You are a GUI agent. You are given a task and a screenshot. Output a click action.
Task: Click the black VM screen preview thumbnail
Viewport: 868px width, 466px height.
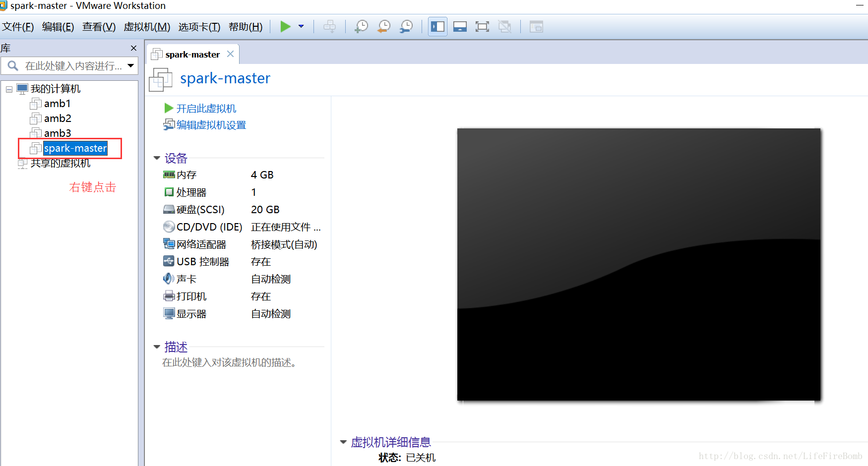(x=639, y=264)
